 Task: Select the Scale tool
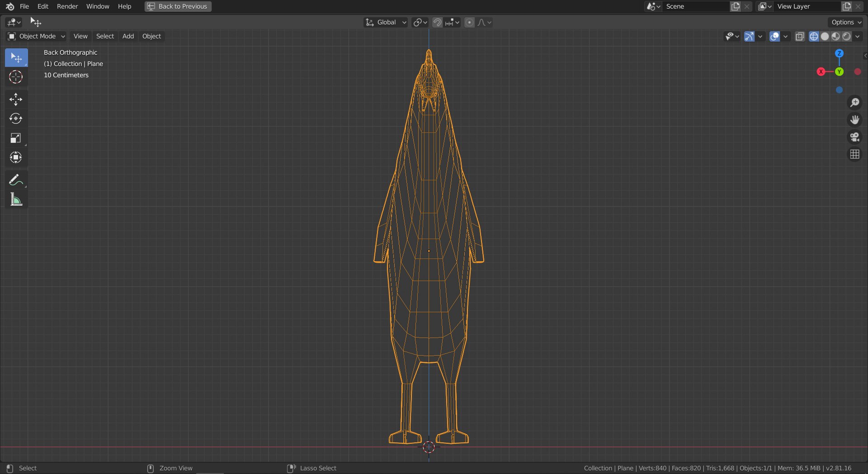[16, 138]
